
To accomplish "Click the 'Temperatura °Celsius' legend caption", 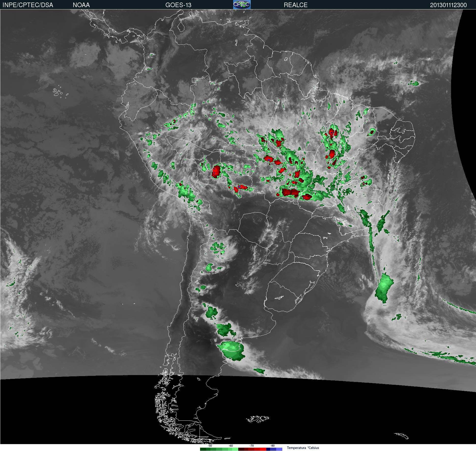I will click(x=303, y=448).
